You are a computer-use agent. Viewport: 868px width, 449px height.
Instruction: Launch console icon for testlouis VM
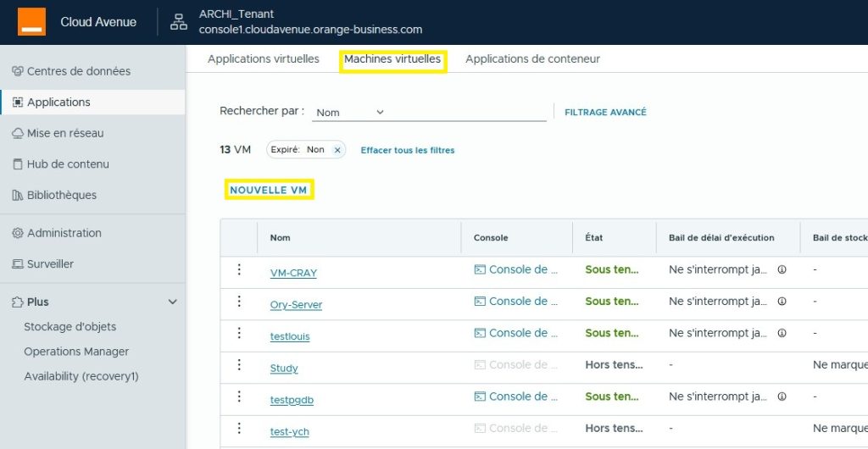coord(480,333)
